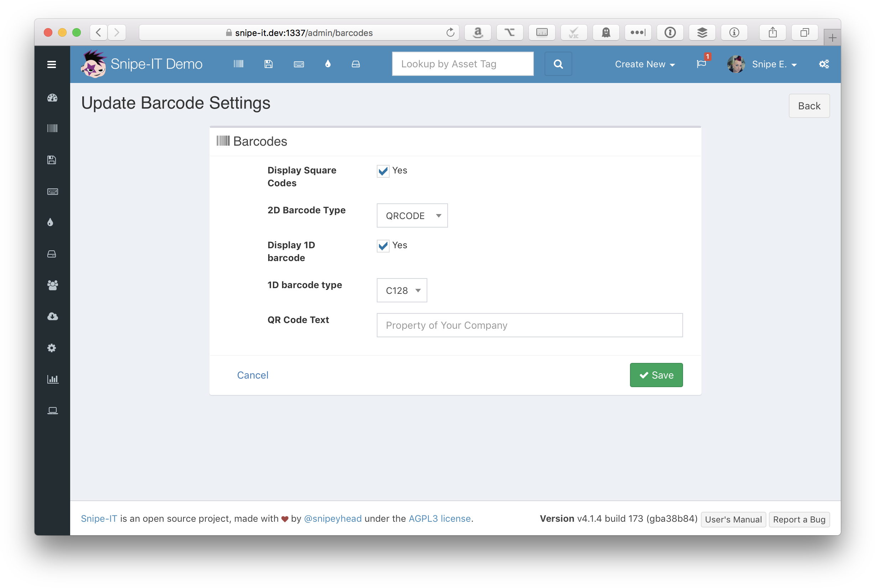
Task: Expand the Create New menu
Action: point(645,64)
